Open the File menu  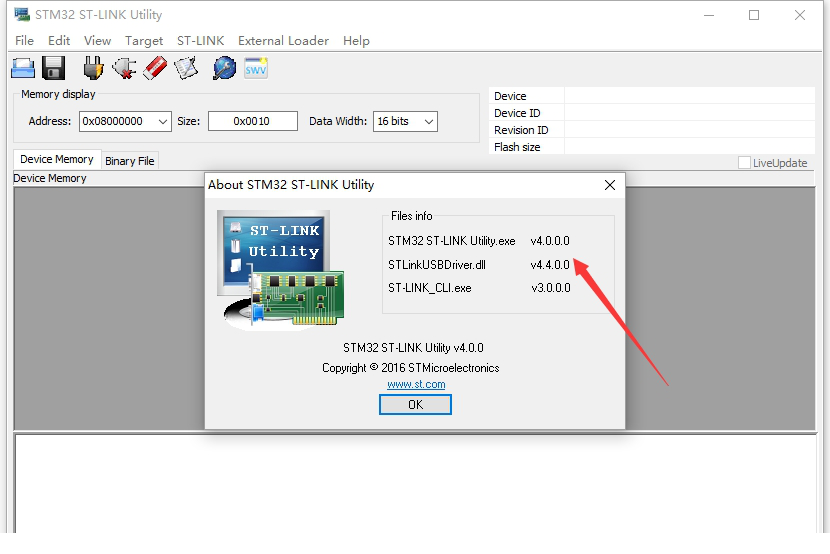(x=24, y=41)
